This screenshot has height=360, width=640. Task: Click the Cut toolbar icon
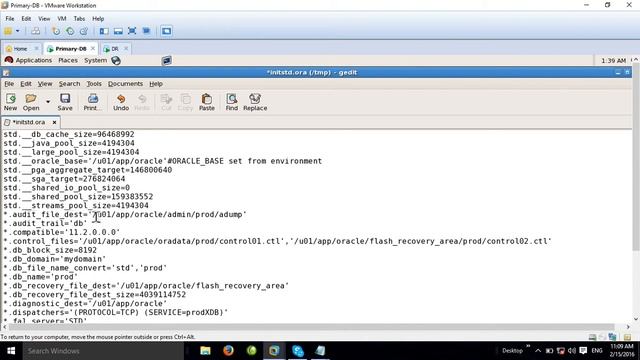click(x=166, y=102)
